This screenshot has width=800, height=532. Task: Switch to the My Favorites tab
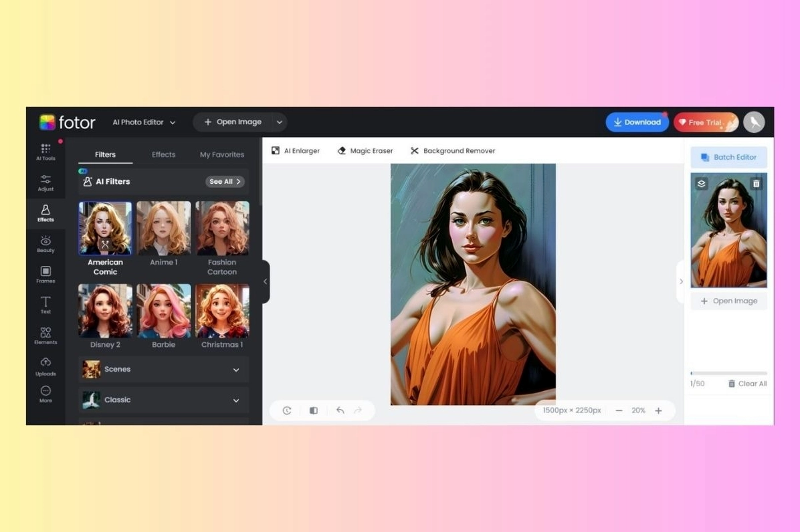coord(222,154)
